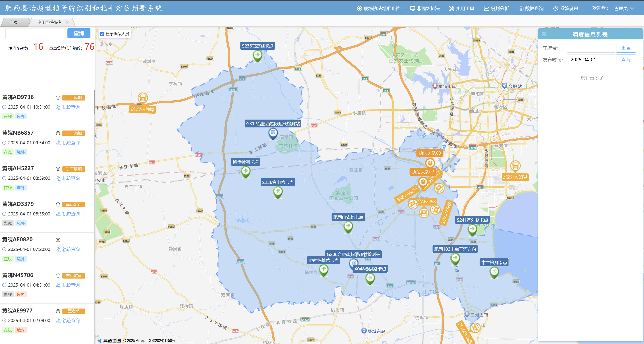Select plate 黄皖N45706 in the list

tap(18, 275)
